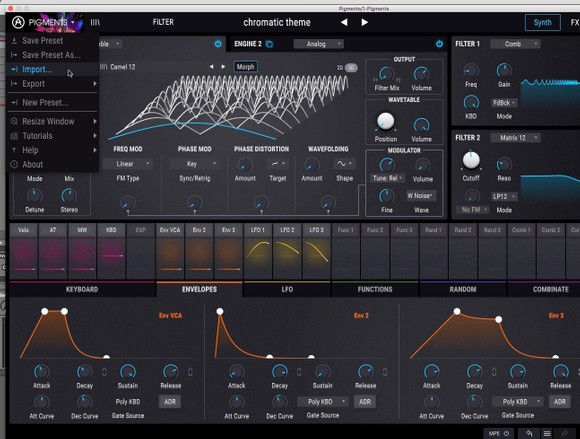
Task: Open the Modulator Tune: Rel dropdown
Action: [x=387, y=178]
